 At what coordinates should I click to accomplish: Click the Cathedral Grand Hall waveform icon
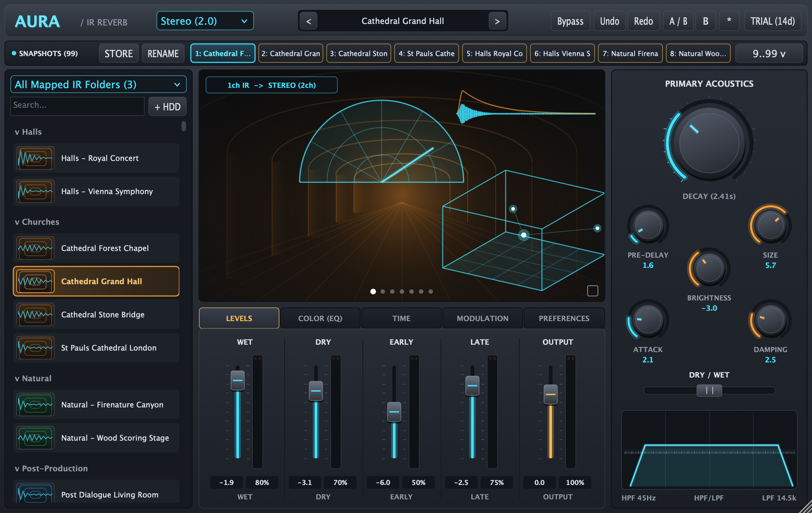coord(35,282)
